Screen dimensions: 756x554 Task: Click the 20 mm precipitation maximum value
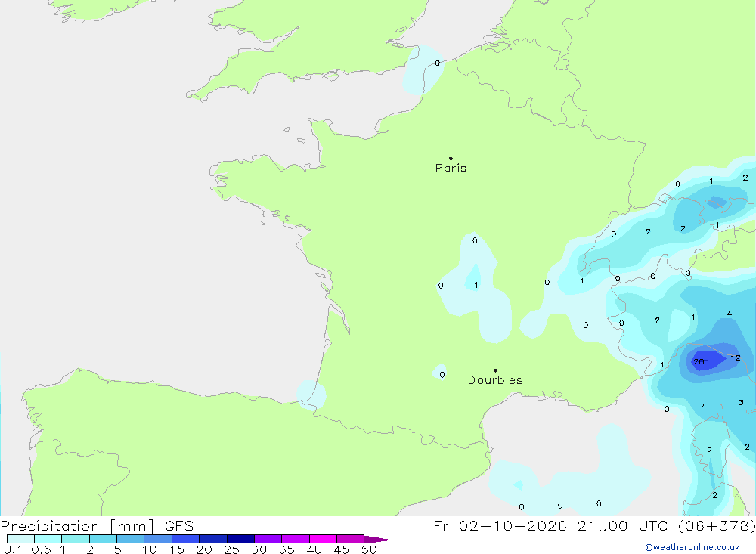tap(699, 361)
